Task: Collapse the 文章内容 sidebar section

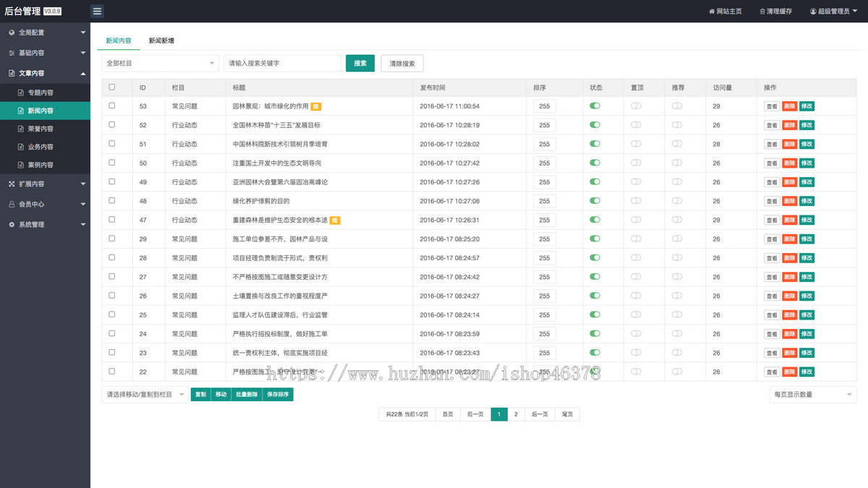Action: tap(45, 73)
